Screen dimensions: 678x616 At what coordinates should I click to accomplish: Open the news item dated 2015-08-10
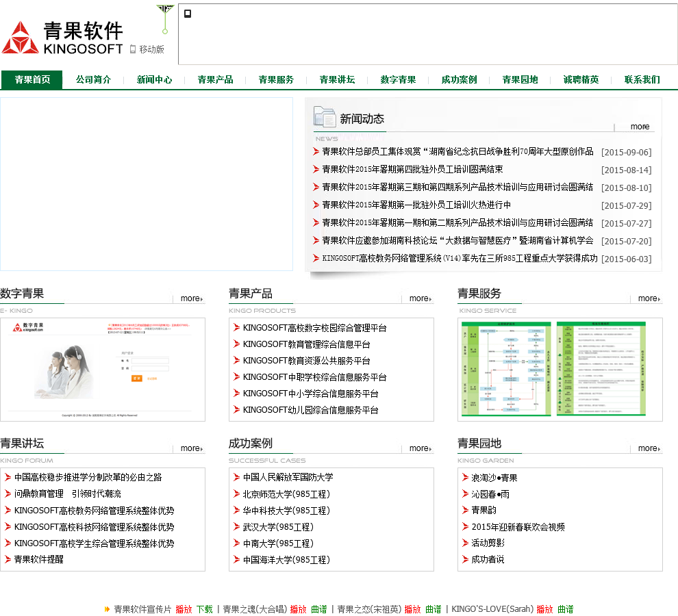[458, 187]
